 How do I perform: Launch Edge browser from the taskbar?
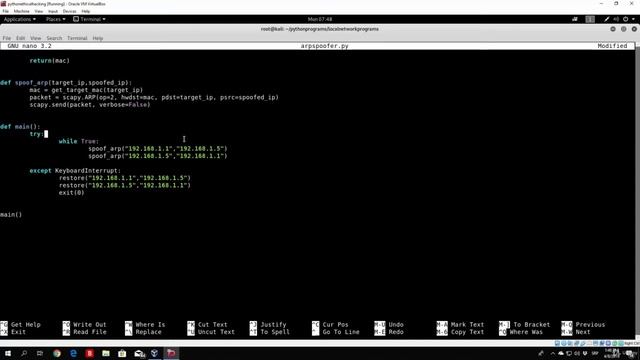73,353
